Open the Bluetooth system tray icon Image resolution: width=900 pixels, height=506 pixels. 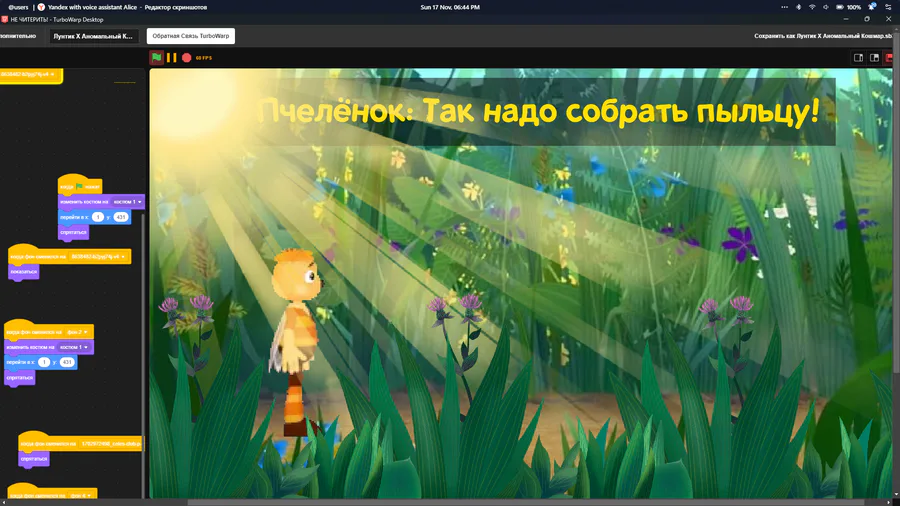[x=798, y=7]
